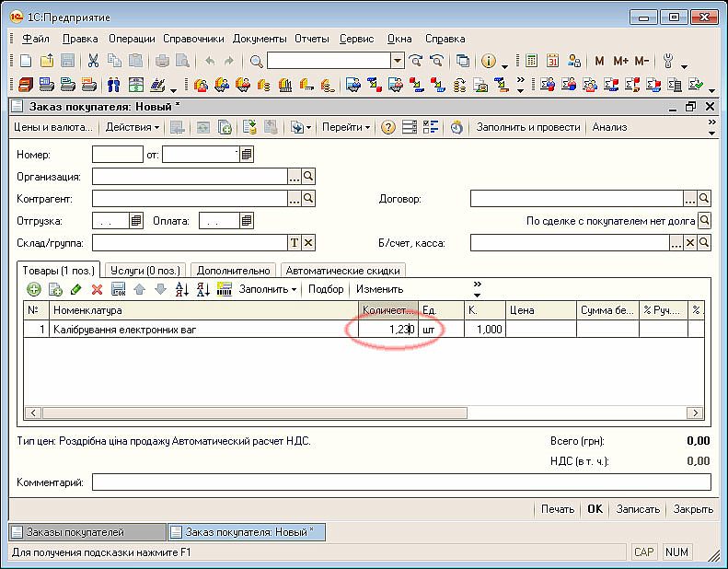This screenshot has height=569, width=728.
Task: Open the Операции menu
Action: [132, 39]
